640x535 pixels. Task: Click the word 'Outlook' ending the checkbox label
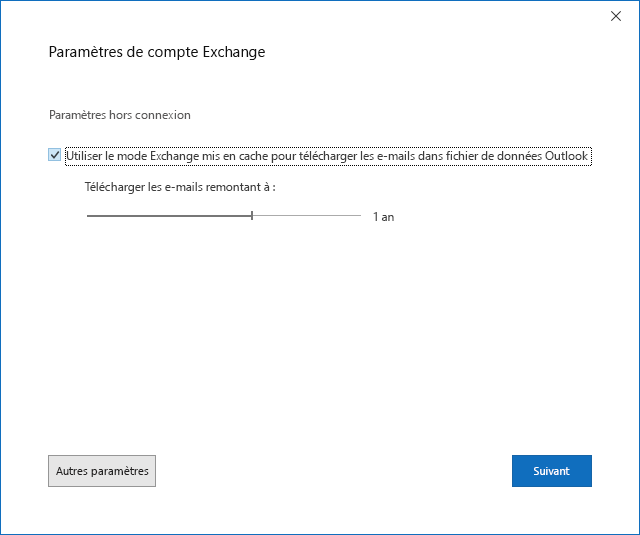coord(566,156)
